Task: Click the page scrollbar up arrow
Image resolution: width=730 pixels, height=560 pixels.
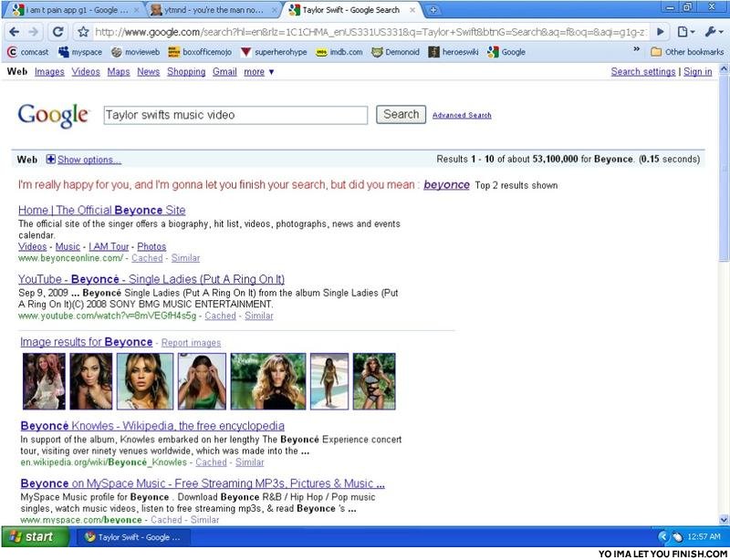Action: 724,69
